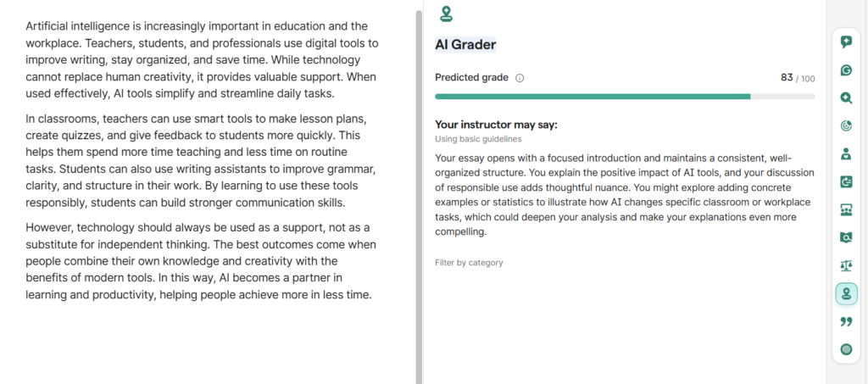This screenshot has height=384, width=868.
Task: Click the Using basic guidelines text
Action: pyautogui.click(x=480, y=139)
